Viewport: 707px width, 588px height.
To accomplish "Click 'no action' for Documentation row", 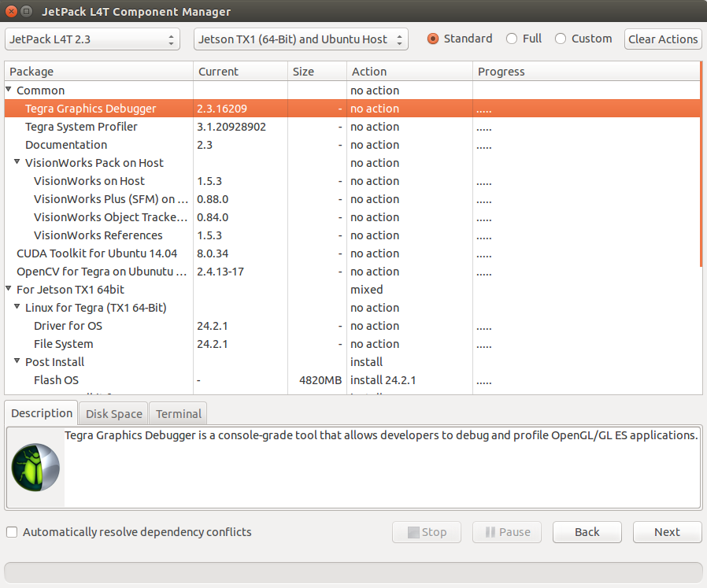I will (375, 145).
